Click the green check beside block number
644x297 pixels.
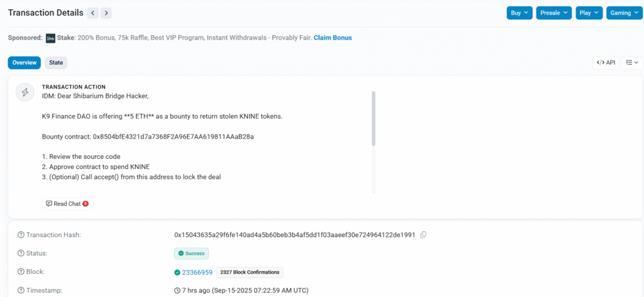point(177,273)
